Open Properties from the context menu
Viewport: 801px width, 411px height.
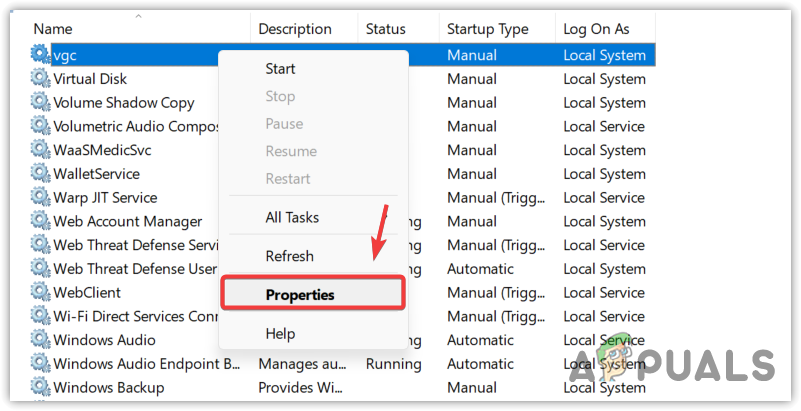coord(300,295)
